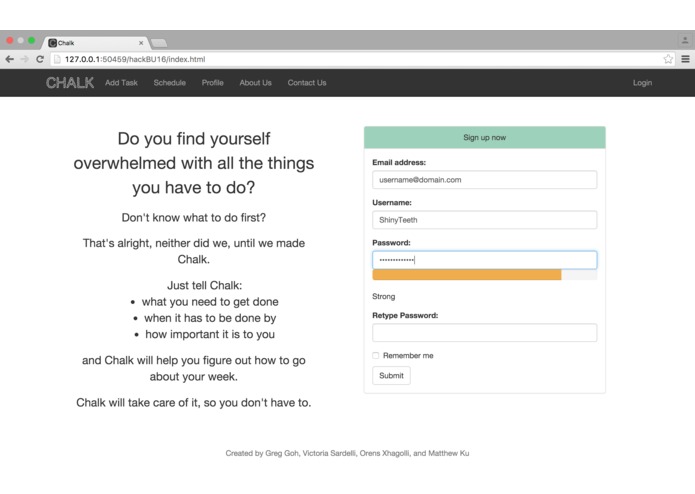695x494 pixels.
Task: Click the user profile icon in title bar
Action: click(685, 40)
